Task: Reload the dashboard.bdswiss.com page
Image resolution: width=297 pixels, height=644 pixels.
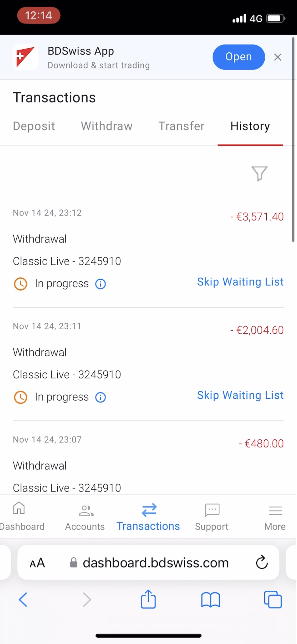Action: [x=262, y=562]
